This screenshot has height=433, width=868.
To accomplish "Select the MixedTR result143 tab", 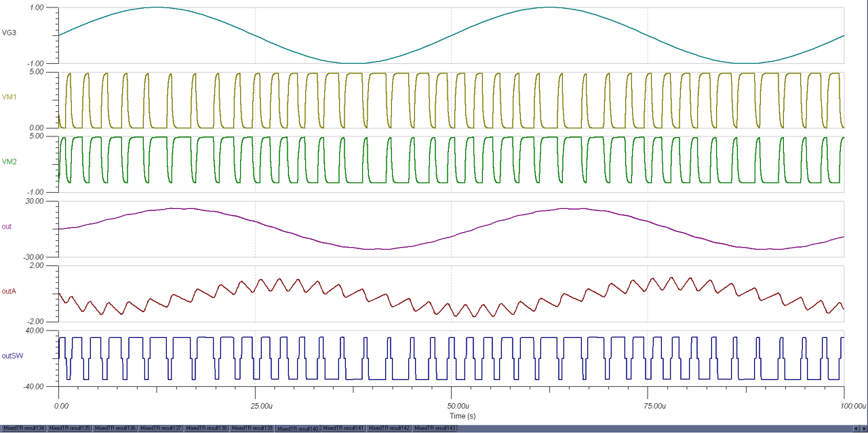I will click(x=435, y=428).
